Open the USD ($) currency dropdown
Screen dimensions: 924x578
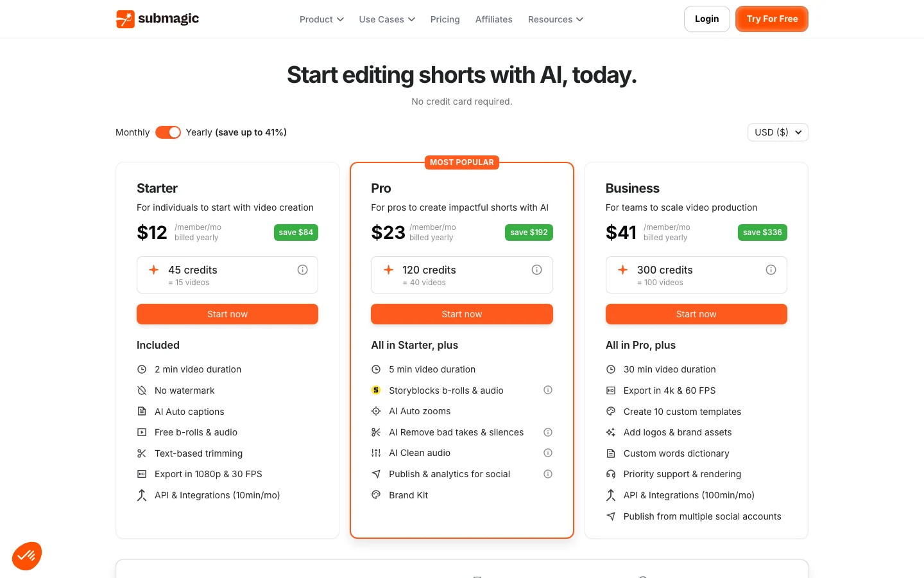pyautogui.click(x=778, y=132)
